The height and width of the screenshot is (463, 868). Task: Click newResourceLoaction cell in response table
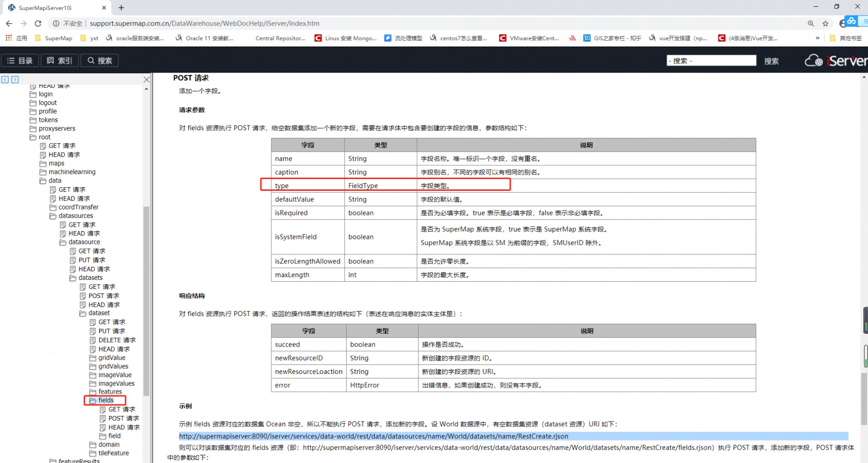point(309,372)
